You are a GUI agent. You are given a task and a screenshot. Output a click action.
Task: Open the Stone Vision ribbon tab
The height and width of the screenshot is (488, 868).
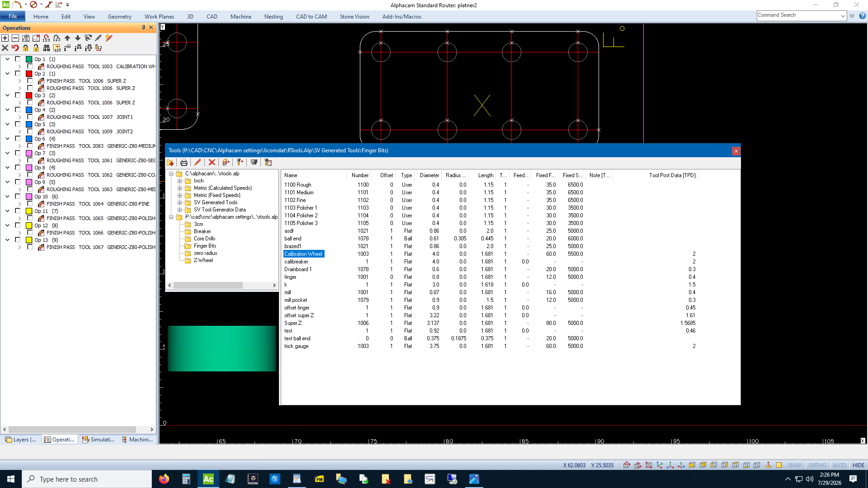[x=354, y=16]
